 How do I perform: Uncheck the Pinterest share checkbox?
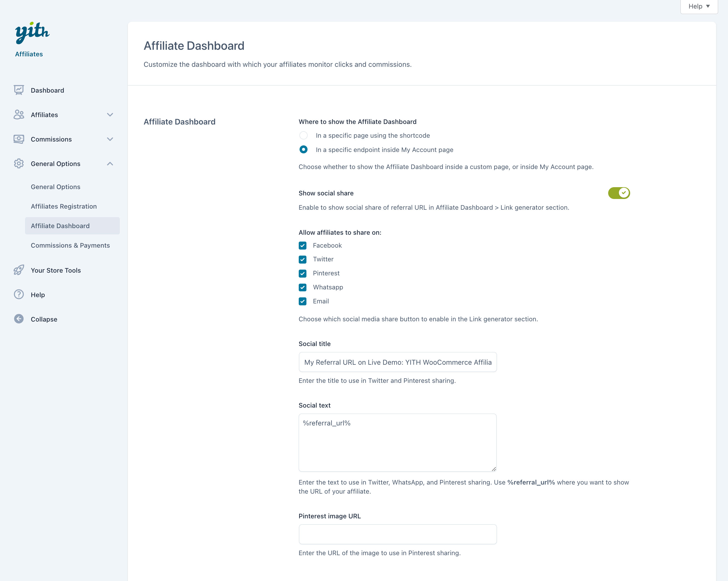pyautogui.click(x=303, y=273)
